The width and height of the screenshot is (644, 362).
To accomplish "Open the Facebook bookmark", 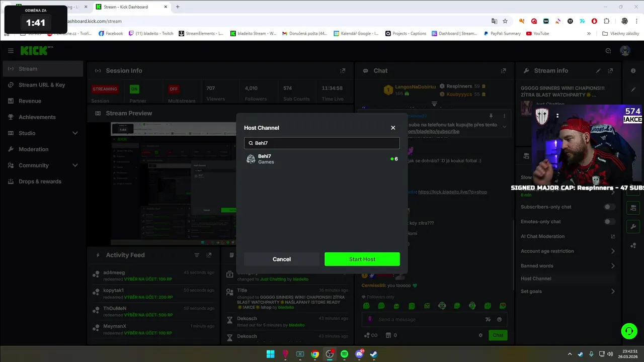I will (111, 33).
